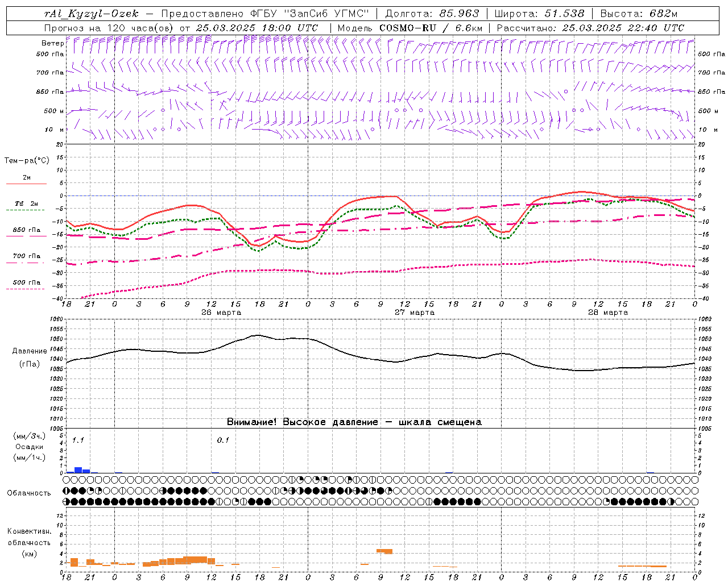This screenshot has height=582, width=728.
Task: Click the 27 марта date label
Action: pyautogui.click(x=415, y=313)
